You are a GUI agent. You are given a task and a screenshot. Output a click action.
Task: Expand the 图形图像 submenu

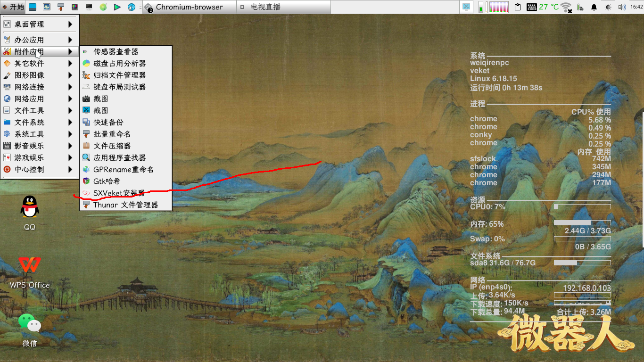pyautogui.click(x=30, y=75)
